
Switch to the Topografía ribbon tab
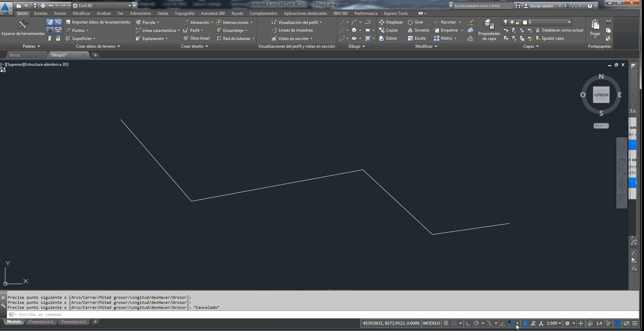pyautogui.click(x=185, y=13)
